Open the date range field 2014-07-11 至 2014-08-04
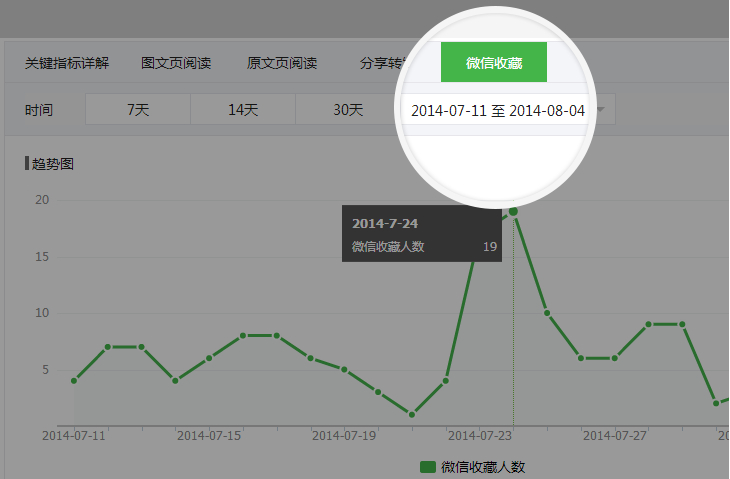 point(498,111)
